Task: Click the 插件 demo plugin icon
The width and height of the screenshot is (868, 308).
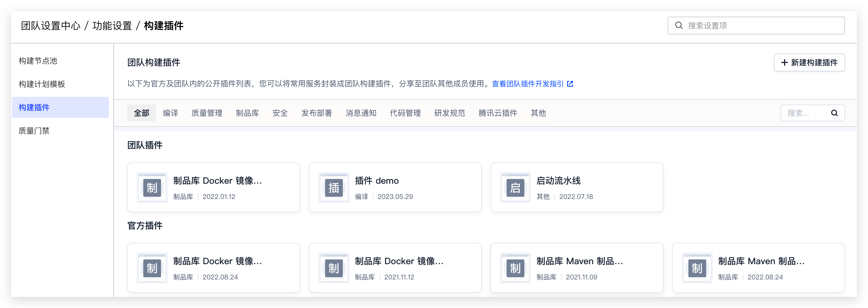Action: [x=334, y=187]
